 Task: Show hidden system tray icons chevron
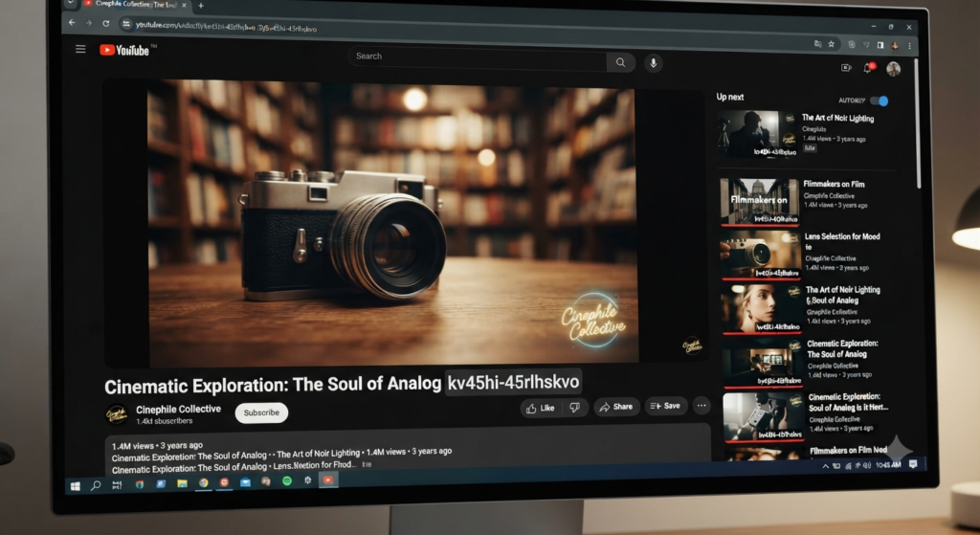825,466
